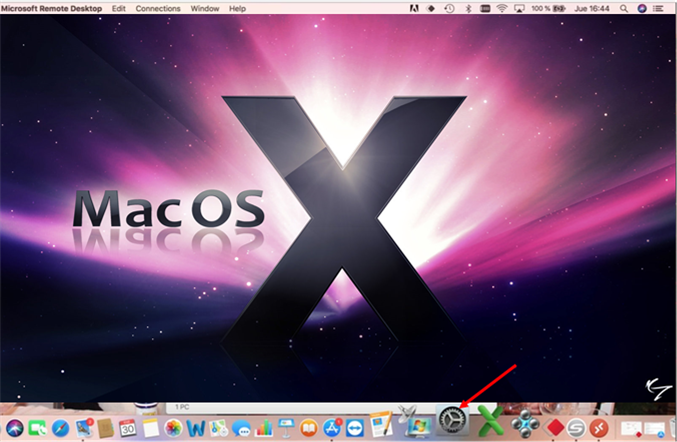This screenshot has height=442, width=677.
Task: Open the Help menu
Action: tap(237, 9)
